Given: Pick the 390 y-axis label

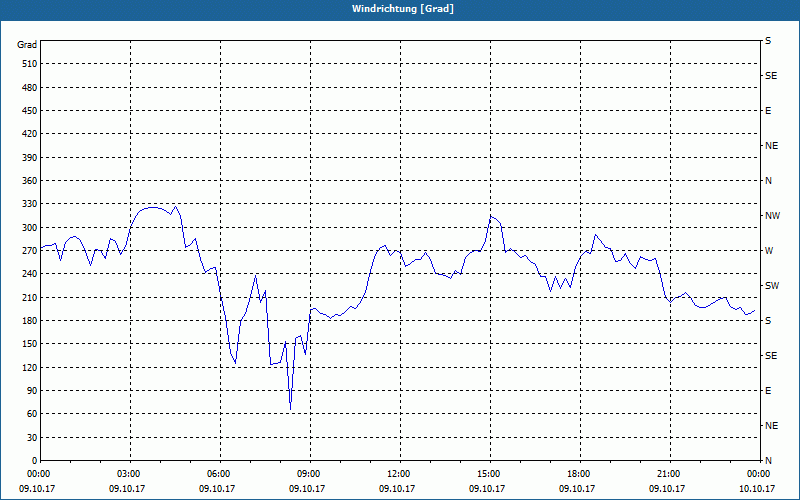Looking at the screenshot, I should click(x=30, y=158).
